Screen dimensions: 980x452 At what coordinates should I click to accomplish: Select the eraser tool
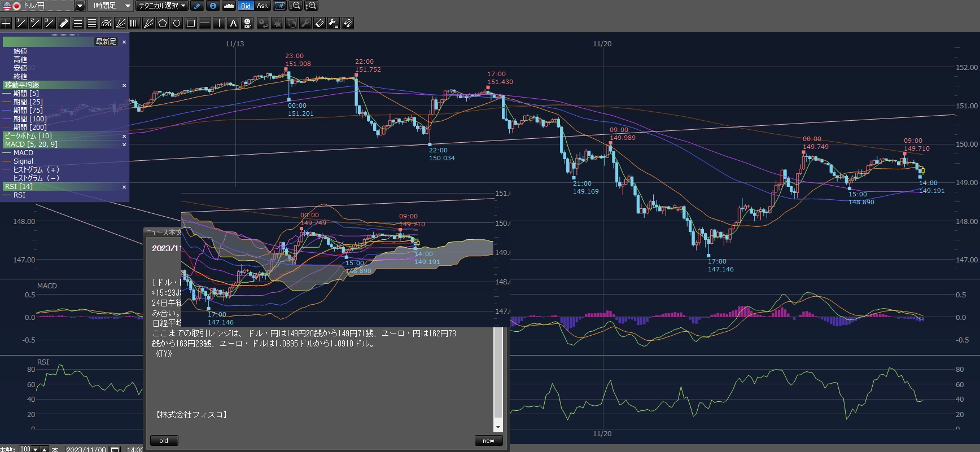click(320, 23)
